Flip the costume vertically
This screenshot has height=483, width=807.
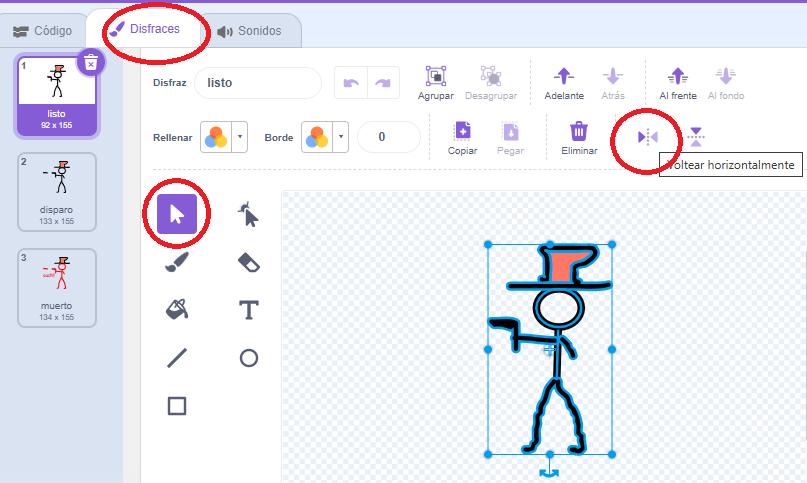[x=696, y=136]
